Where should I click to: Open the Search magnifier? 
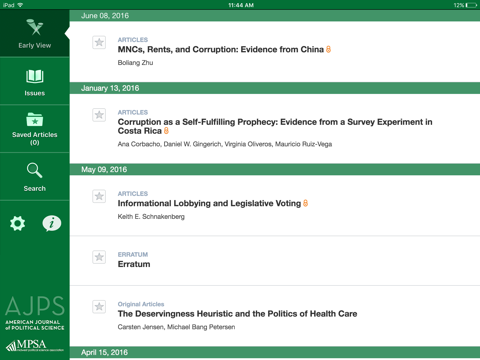pyautogui.click(x=35, y=170)
